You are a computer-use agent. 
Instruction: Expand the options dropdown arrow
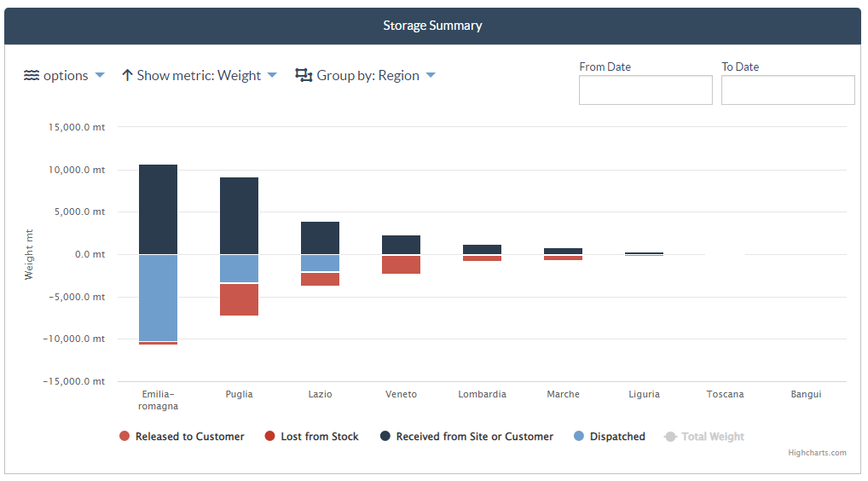tap(100, 75)
